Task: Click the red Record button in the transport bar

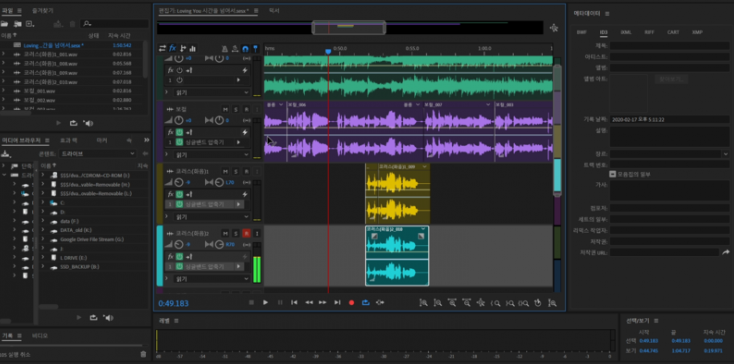Action: point(352,303)
